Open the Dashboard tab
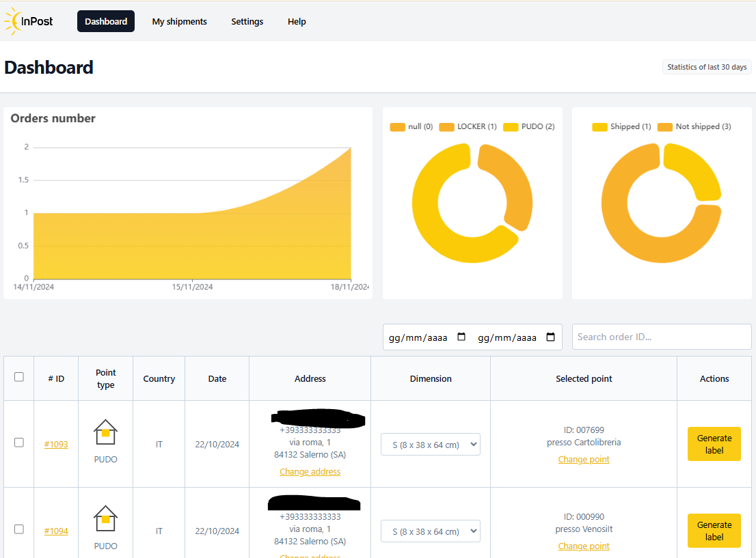Viewport: 756px width, 558px height. click(x=106, y=21)
